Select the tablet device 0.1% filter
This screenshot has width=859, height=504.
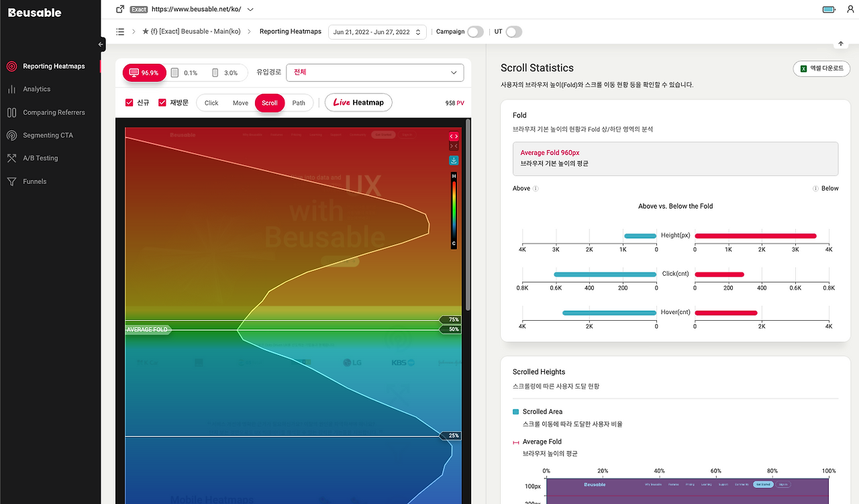click(x=185, y=72)
